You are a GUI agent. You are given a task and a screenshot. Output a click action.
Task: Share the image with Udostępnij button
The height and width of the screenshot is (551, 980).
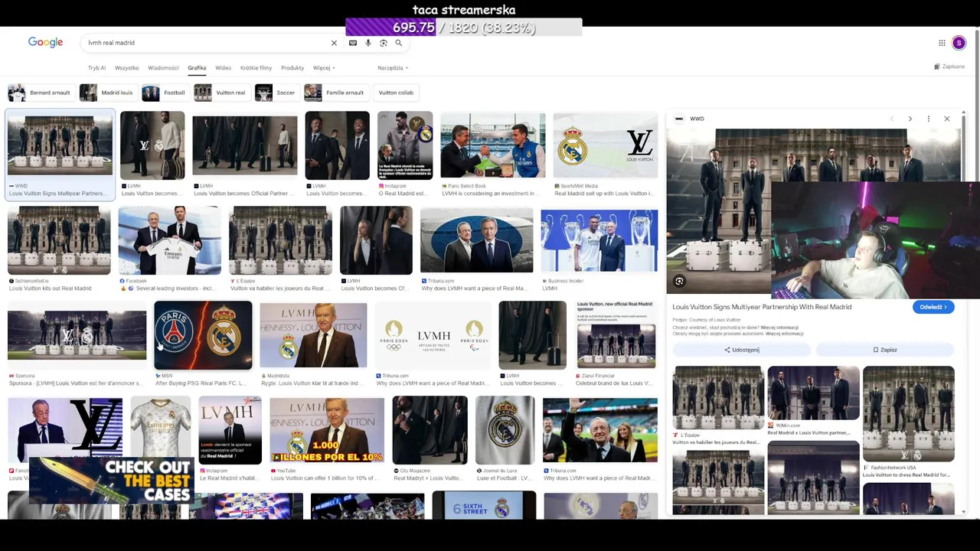point(742,350)
